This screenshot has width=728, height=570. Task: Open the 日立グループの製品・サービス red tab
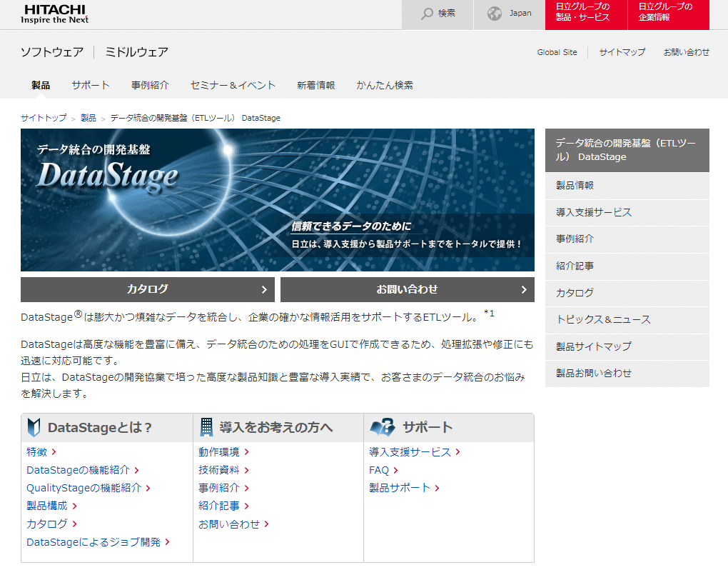[x=586, y=15]
